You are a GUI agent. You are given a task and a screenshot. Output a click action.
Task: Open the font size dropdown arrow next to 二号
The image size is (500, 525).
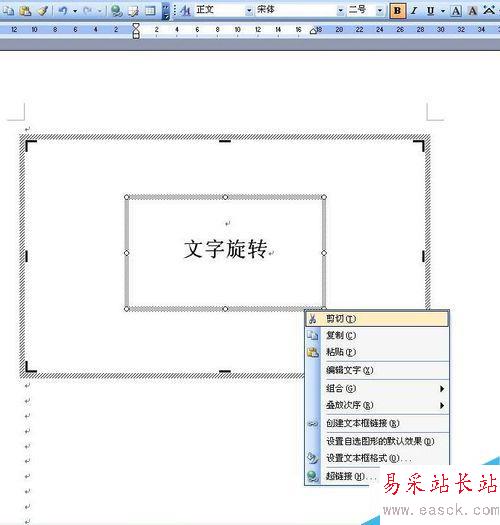[380, 11]
